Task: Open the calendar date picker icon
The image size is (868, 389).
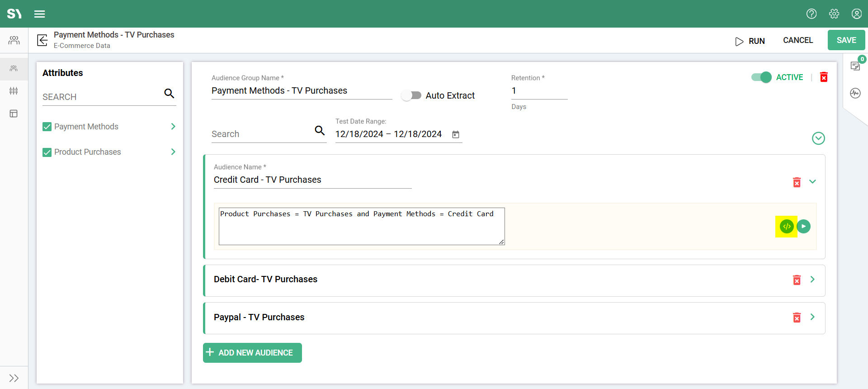Action: [456, 134]
